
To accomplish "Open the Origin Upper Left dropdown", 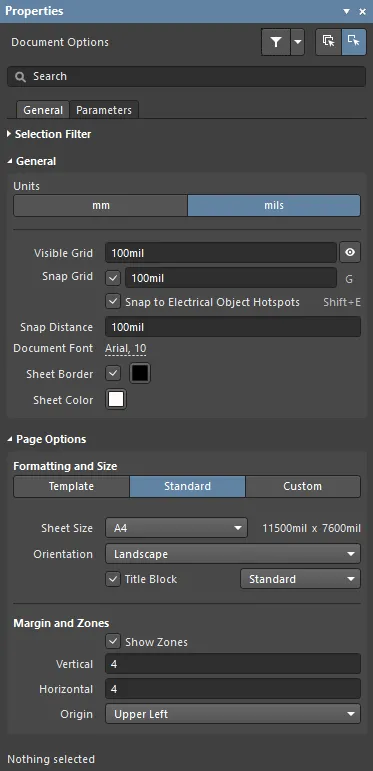I will pyautogui.click(x=233, y=714).
